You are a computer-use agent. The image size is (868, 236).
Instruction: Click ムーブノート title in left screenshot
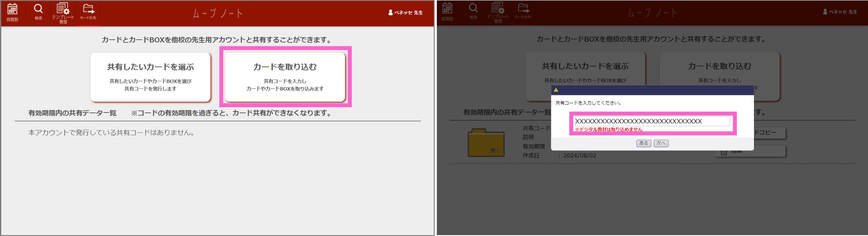[218, 14]
